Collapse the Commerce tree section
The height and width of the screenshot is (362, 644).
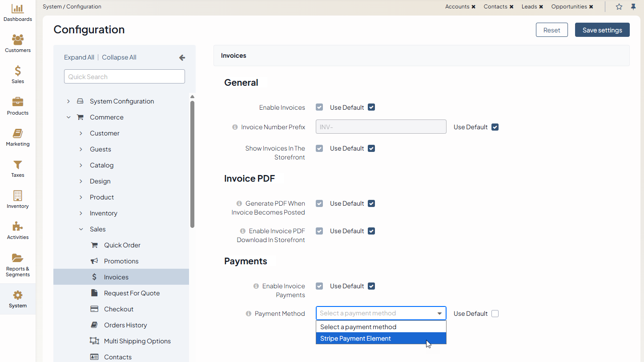click(x=68, y=117)
